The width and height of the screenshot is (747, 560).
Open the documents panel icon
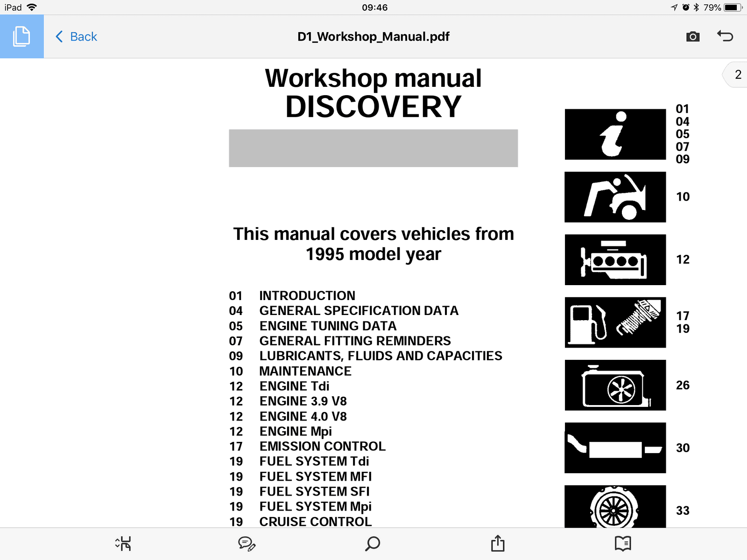click(x=21, y=36)
